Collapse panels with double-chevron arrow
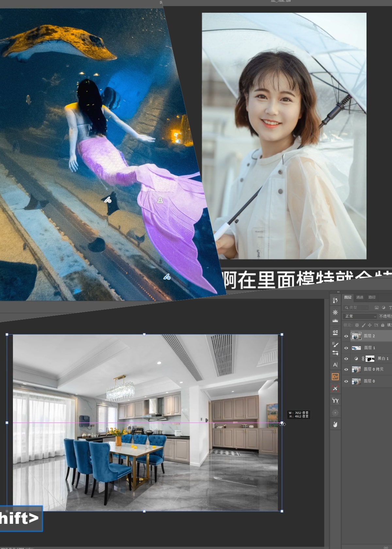 [338, 292]
